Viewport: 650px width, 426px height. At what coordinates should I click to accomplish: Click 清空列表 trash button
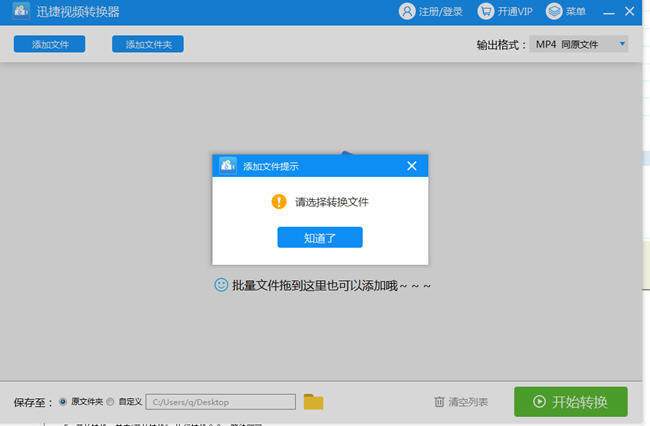click(x=461, y=402)
